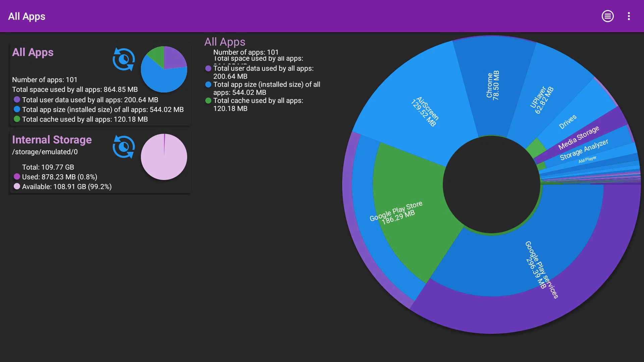
Task: Tap the All Apps refresh scan icon
Action: 124,59
